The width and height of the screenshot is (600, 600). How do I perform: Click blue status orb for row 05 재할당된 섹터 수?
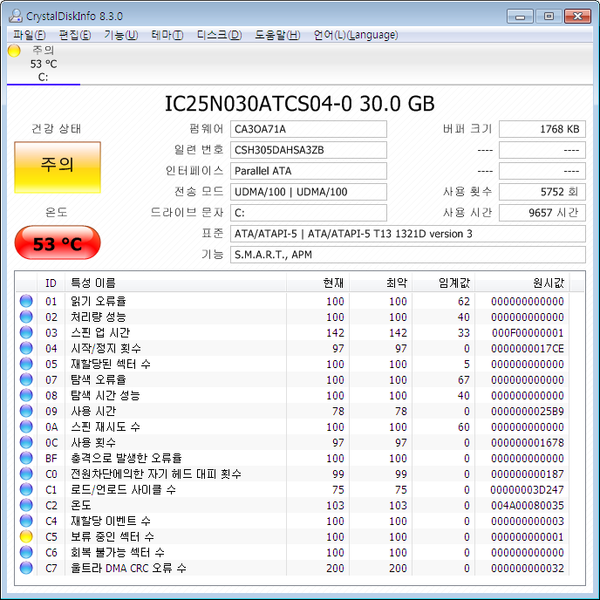(x=26, y=364)
